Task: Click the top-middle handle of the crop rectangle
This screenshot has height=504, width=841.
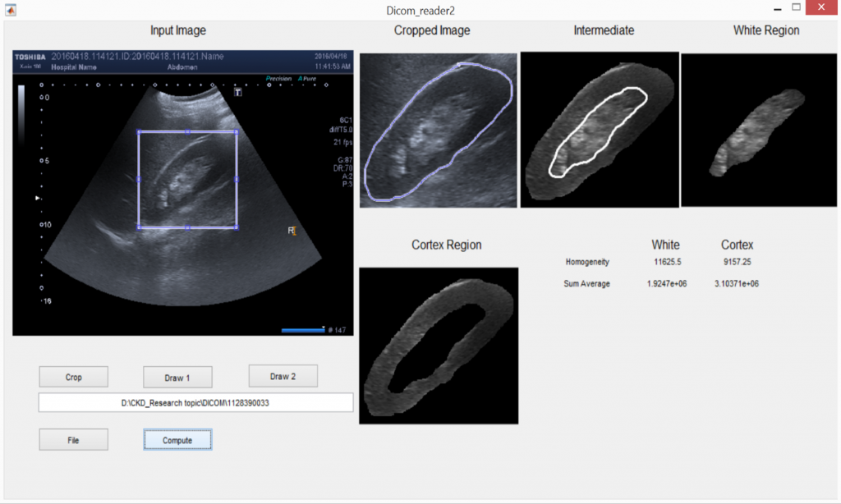Action: (x=187, y=131)
